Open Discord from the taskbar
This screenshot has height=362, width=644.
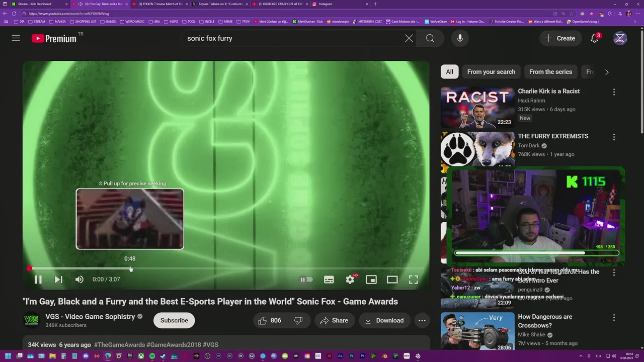[x=86, y=356]
